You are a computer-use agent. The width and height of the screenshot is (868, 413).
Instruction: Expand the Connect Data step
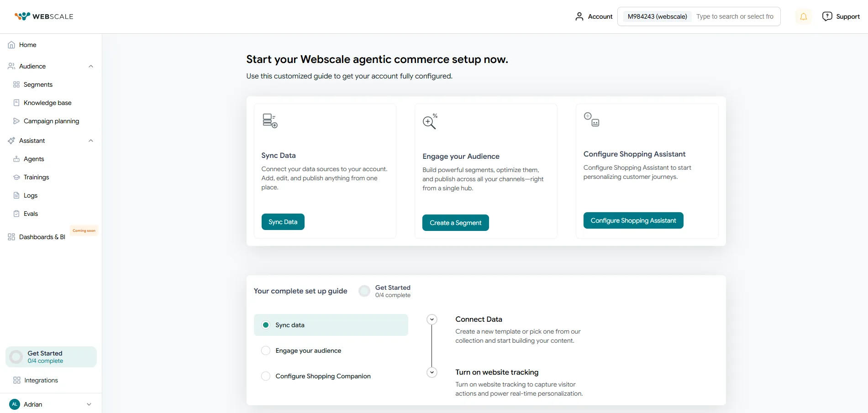(x=432, y=319)
